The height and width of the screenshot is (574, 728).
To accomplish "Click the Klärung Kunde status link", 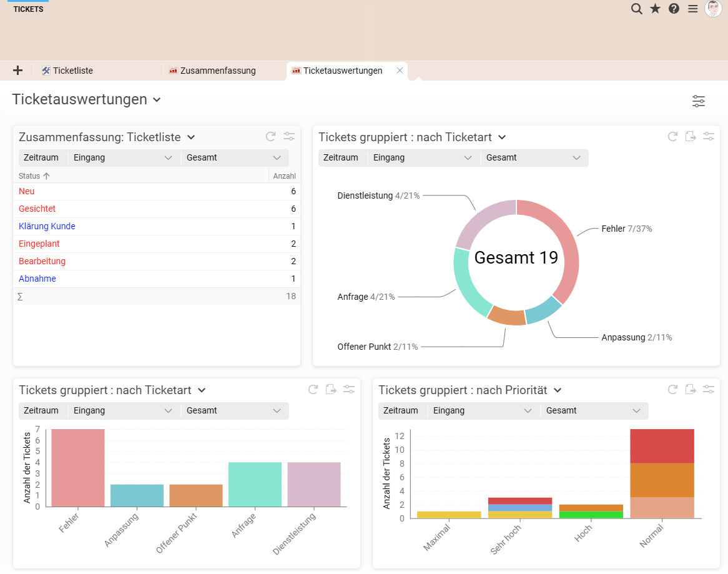I will pyautogui.click(x=47, y=227).
